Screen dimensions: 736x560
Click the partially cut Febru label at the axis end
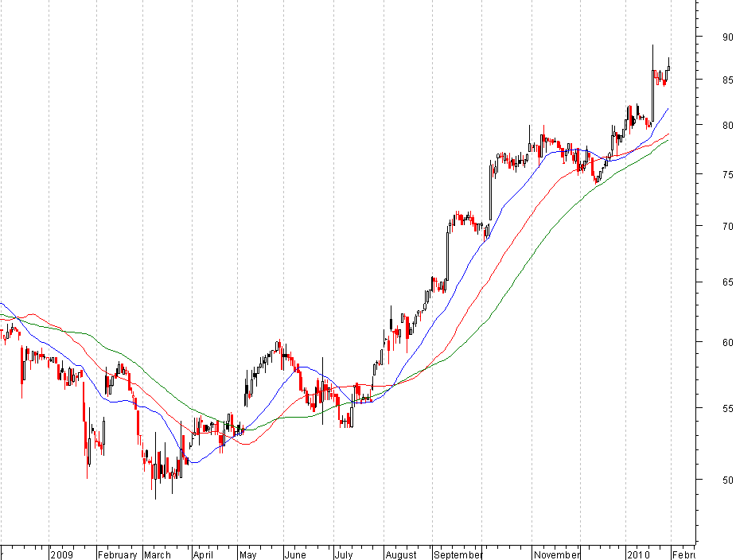click(x=683, y=555)
